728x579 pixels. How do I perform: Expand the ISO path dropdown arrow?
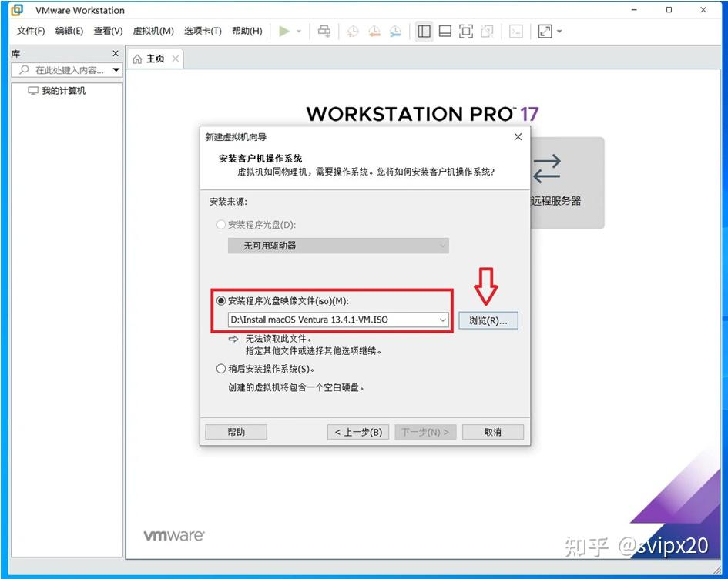tap(442, 320)
